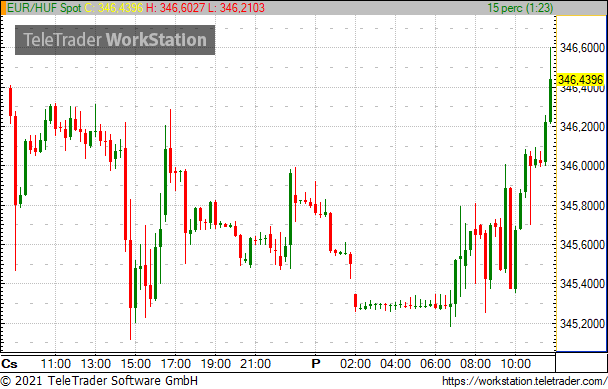This screenshot has width=608, height=389.
Task: Click the P day marker on time axis
Action: (316, 364)
